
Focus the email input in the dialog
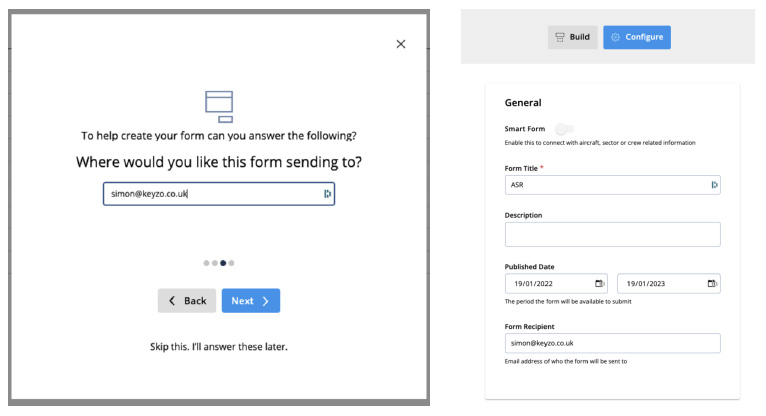(210, 194)
